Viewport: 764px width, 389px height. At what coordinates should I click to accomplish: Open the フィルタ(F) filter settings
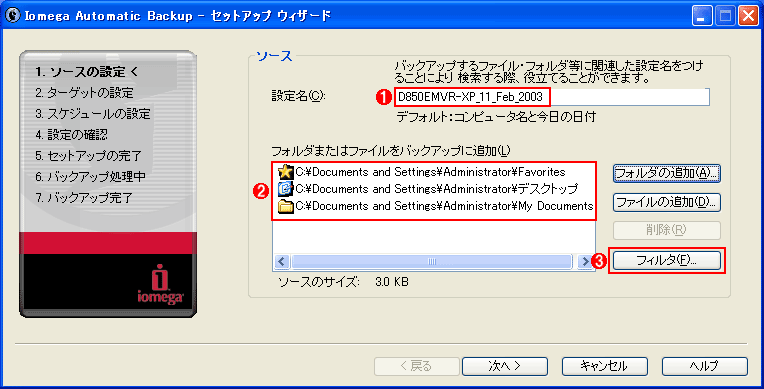667,260
